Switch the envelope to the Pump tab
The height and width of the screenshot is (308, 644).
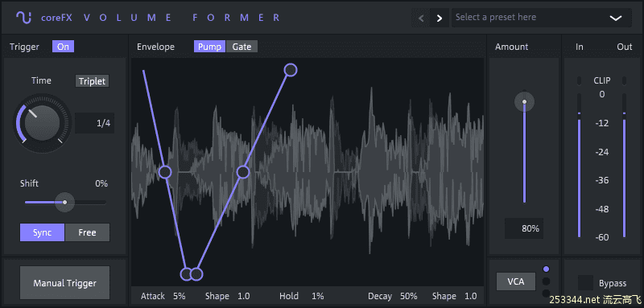(210, 47)
